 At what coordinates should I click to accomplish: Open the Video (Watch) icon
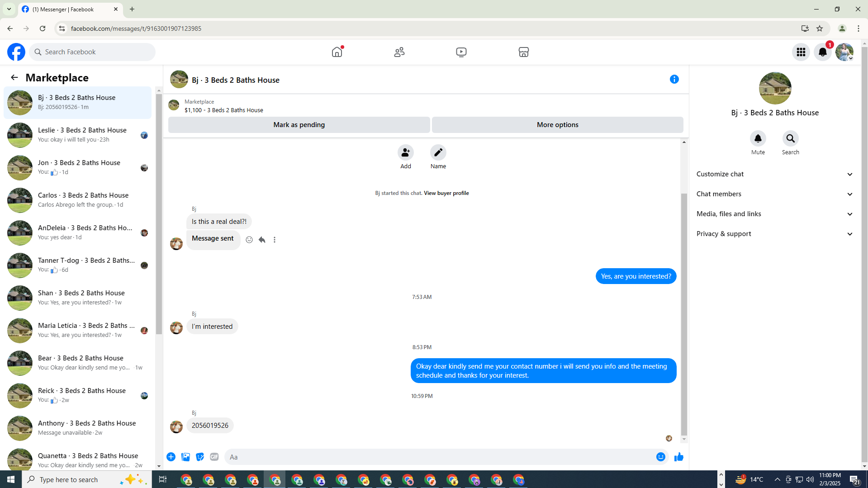click(461, 52)
